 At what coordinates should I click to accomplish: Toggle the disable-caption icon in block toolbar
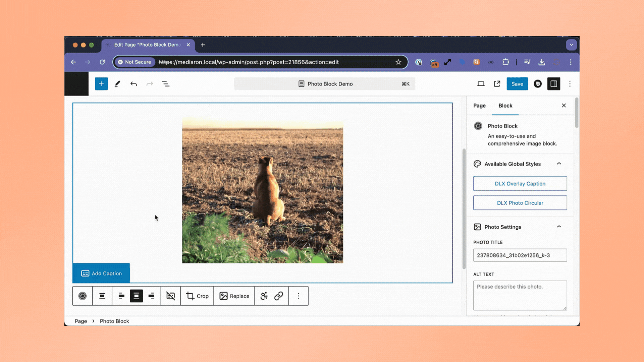coord(171,296)
